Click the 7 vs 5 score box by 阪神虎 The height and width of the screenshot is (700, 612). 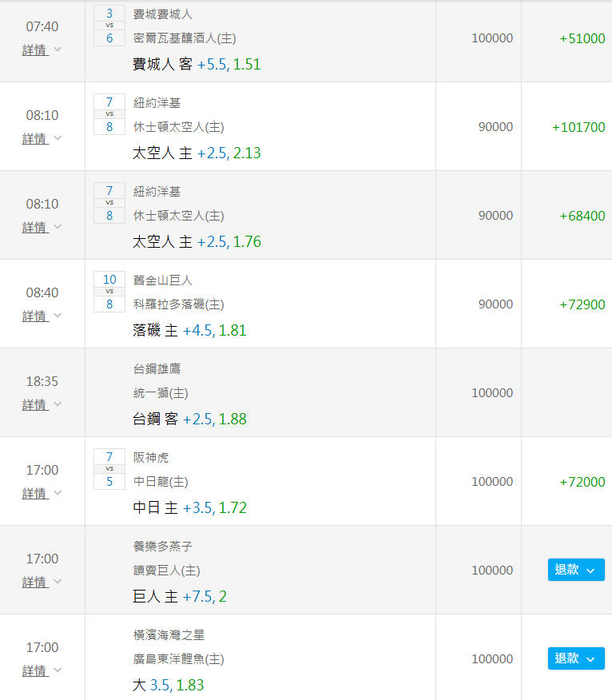pos(109,469)
